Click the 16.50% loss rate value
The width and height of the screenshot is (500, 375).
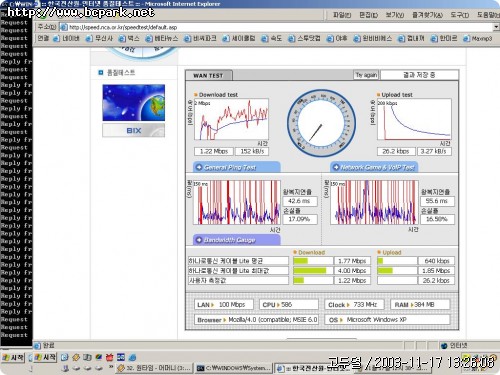437,219
